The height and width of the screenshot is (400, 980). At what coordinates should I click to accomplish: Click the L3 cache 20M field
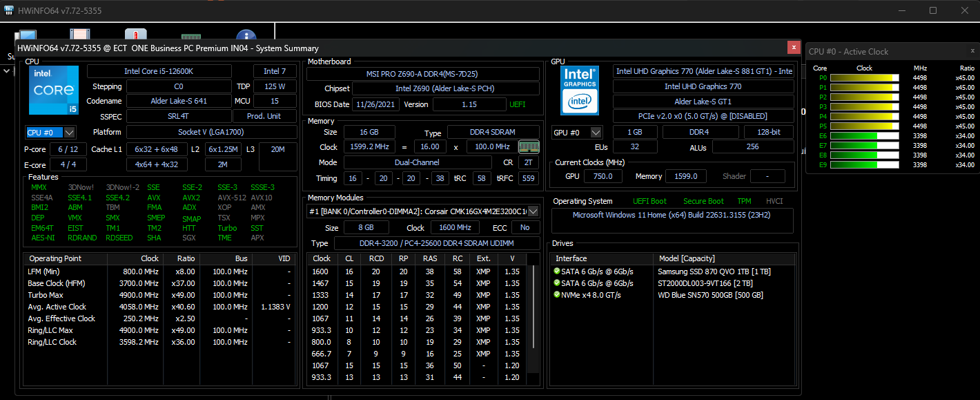coord(278,156)
